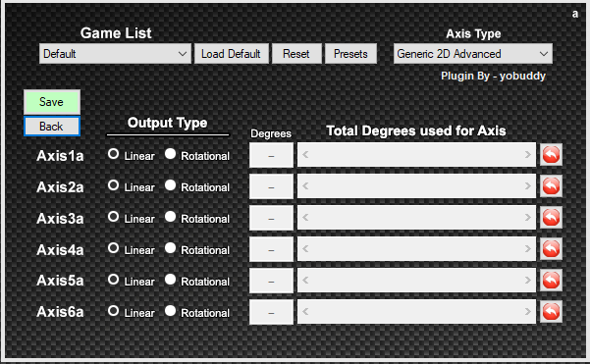Open the Presets button
Screen dimensions: 590x364
point(350,54)
